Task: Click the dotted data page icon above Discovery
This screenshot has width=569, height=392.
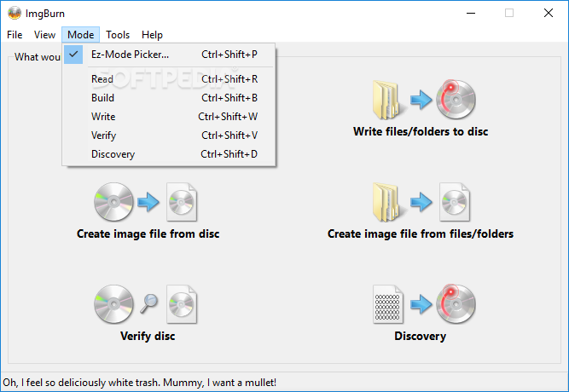Action: 388,304
